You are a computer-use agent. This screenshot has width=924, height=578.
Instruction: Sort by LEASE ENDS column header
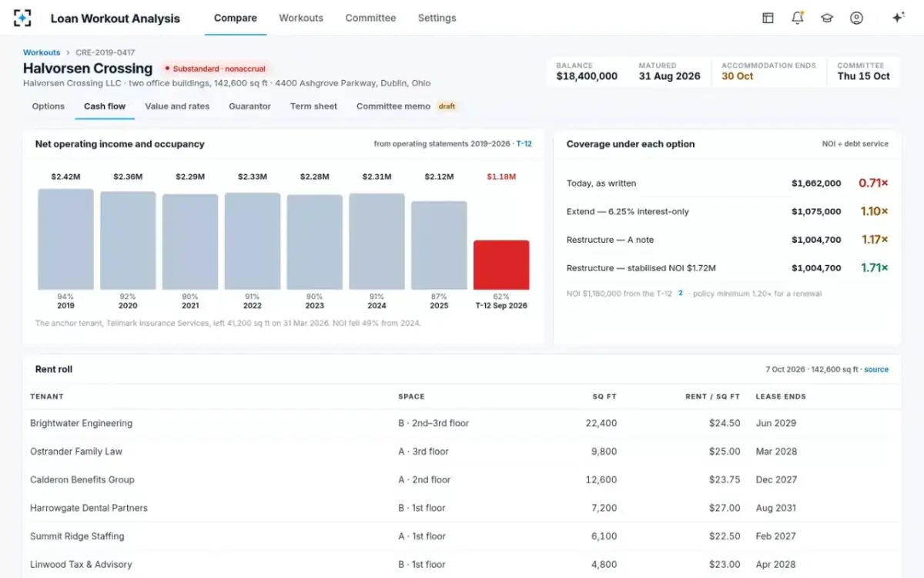[782, 397]
